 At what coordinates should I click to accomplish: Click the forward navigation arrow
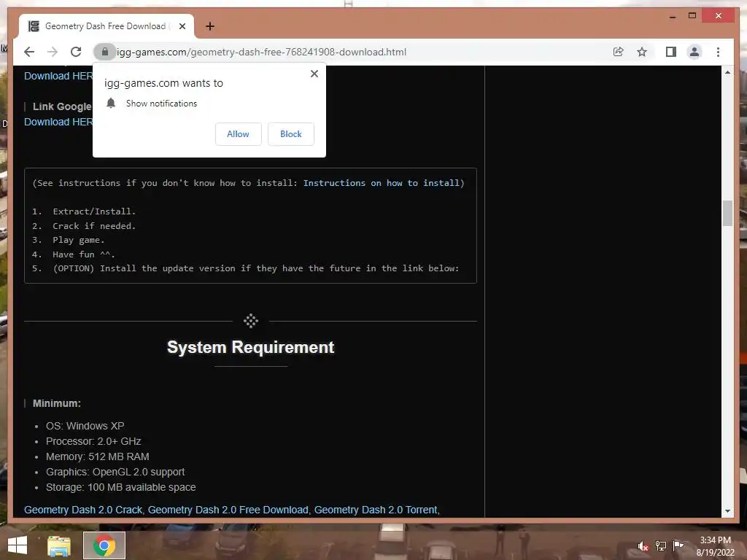pyautogui.click(x=53, y=52)
